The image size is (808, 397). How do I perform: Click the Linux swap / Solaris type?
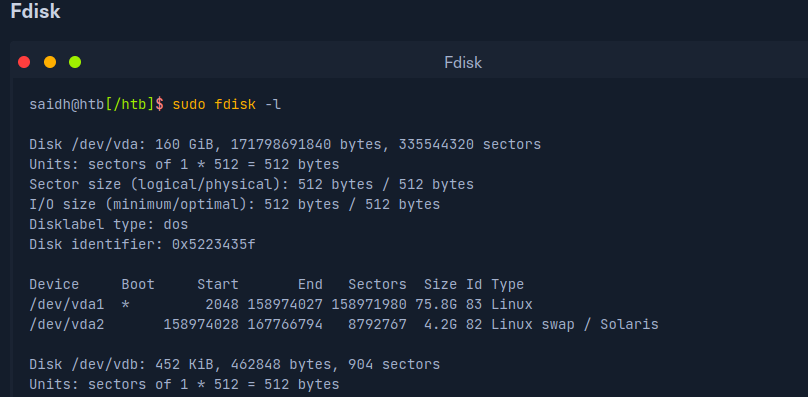575,325
